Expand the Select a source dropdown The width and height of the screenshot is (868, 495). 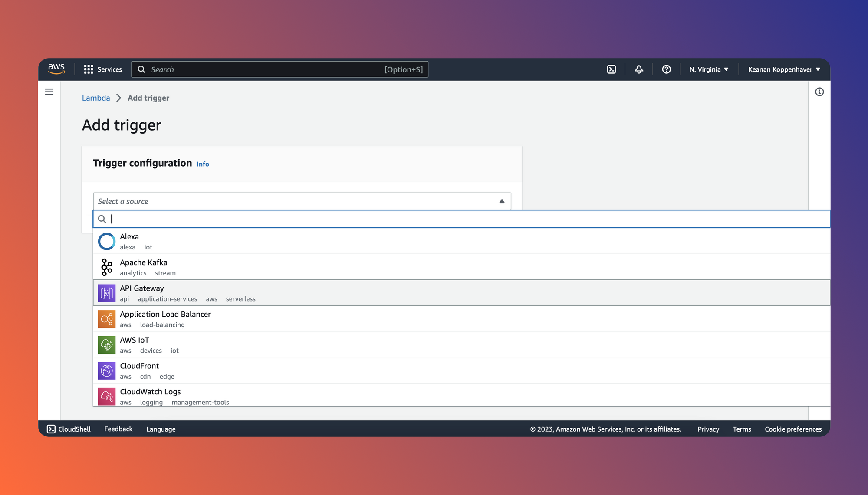click(302, 201)
